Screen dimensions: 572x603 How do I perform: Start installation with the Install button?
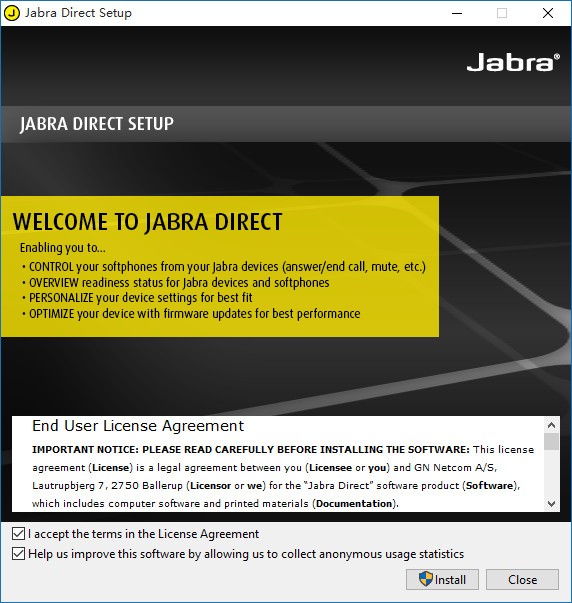(442, 579)
